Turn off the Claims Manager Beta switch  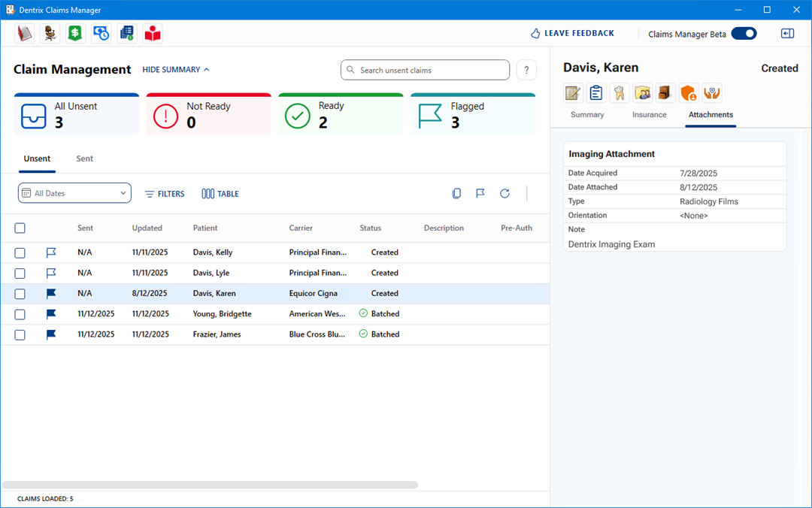pyautogui.click(x=744, y=33)
